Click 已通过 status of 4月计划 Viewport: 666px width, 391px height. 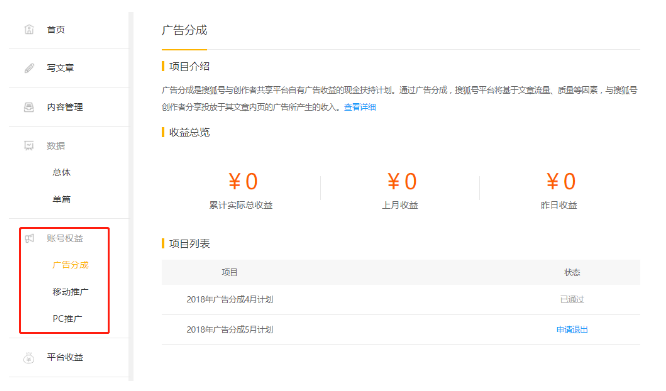(x=572, y=299)
